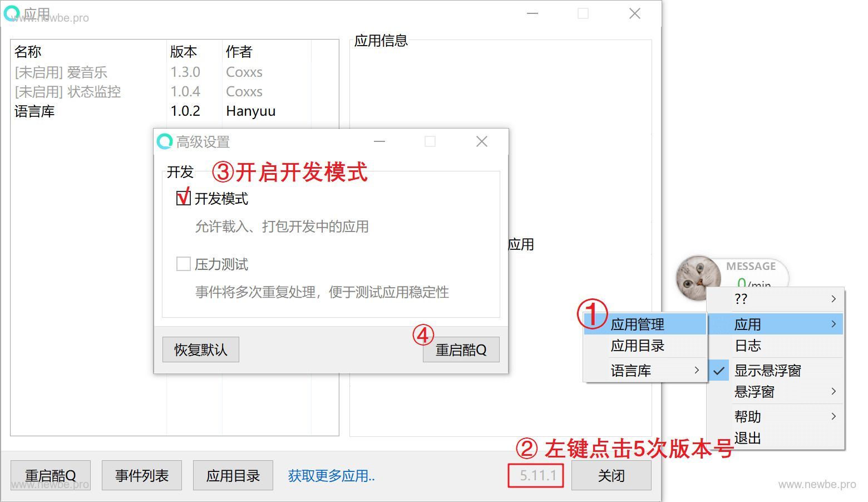Image resolution: width=868 pixels, height=502 pixels.
Task: Click 重启酷Q in the 高级设置 dialog
Action: pyautogui.click(x=461, y=349)
